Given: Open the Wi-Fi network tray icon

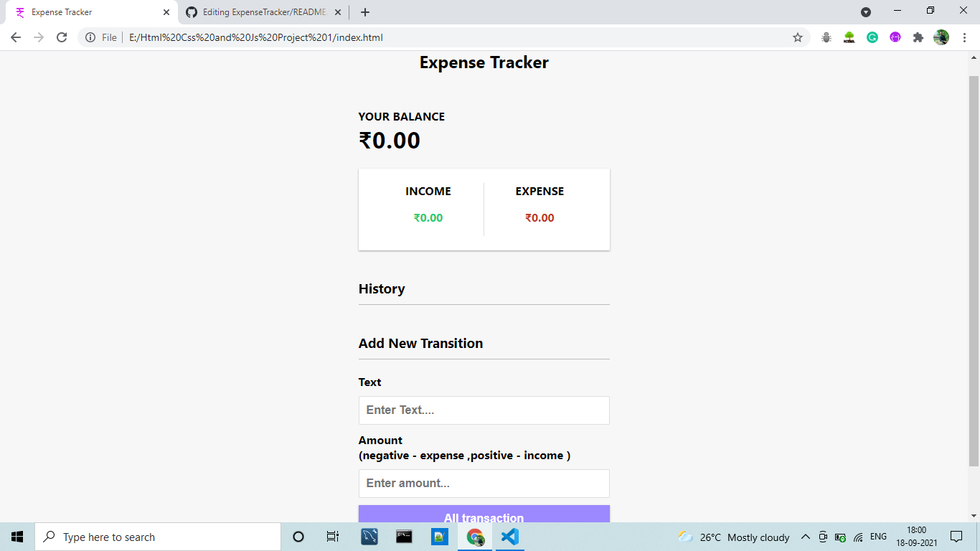Looking at the screenshot, I should point(858,537).
